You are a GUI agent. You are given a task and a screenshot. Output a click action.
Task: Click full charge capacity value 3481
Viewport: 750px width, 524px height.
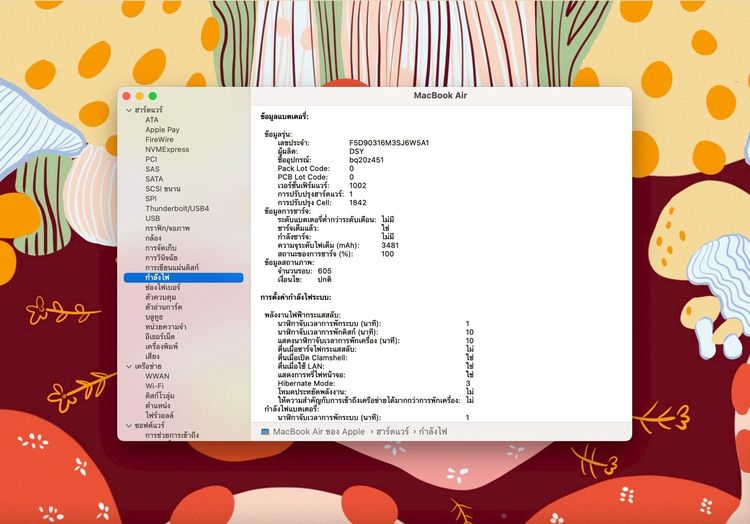click(390, 245)
